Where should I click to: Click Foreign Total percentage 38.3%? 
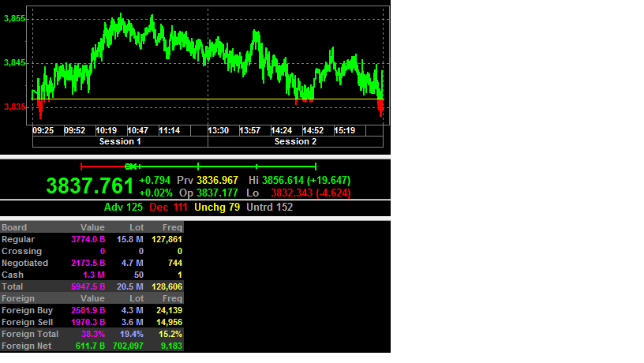pyautogui.click(x=93, y=335)
